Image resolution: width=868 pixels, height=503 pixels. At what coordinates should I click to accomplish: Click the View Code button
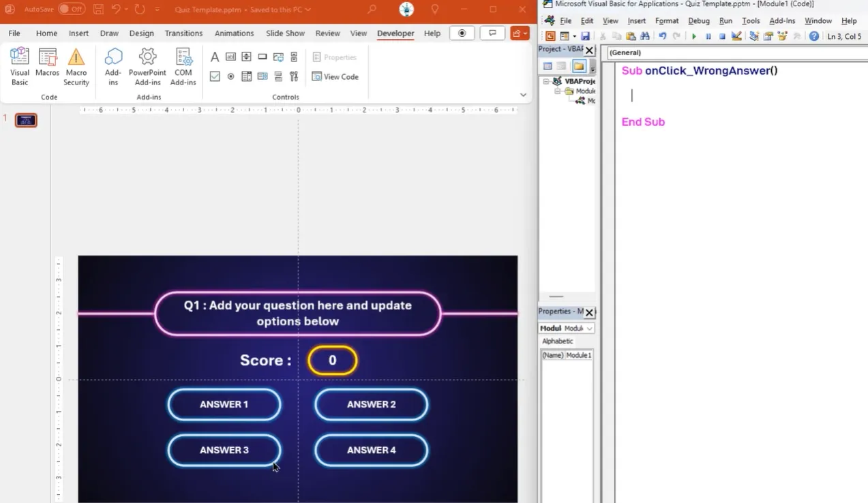[335, 77]
